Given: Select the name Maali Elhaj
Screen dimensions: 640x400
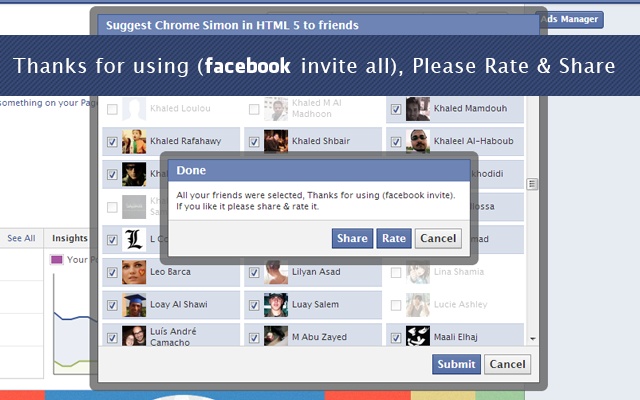Looking at the screenshot, I should tap(456, 337).
